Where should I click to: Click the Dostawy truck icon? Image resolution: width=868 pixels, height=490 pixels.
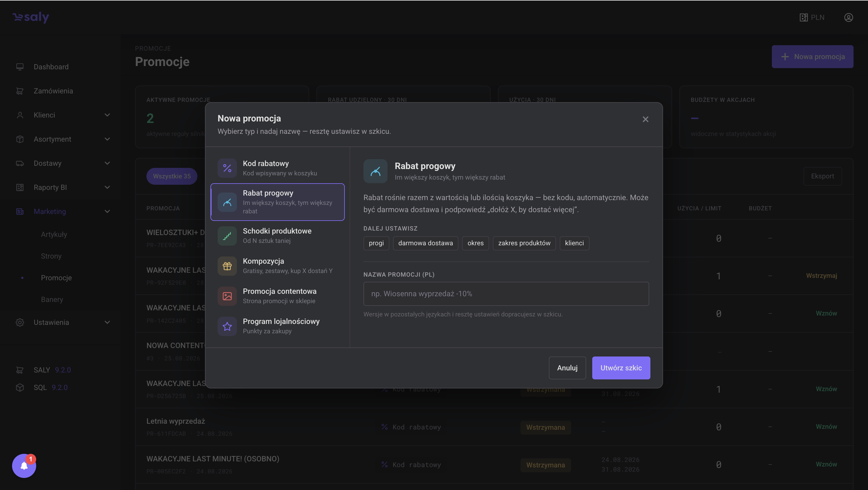[20, 163]
